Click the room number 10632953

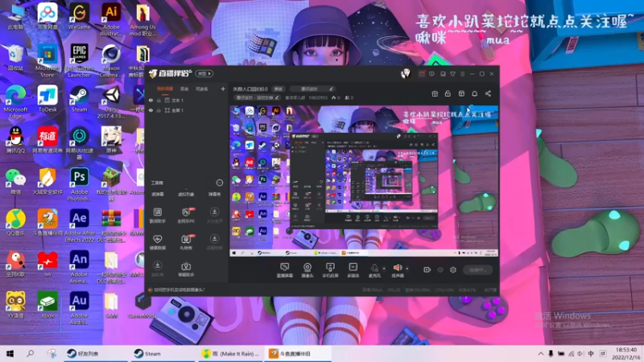click(318, 97)
